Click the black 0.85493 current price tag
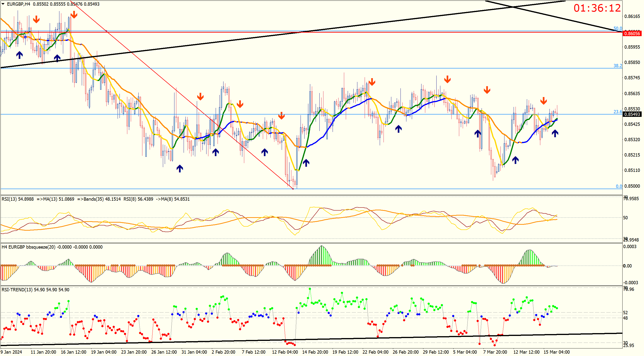The height and width of the screenshot is (356, 644). tap(632, 114)
